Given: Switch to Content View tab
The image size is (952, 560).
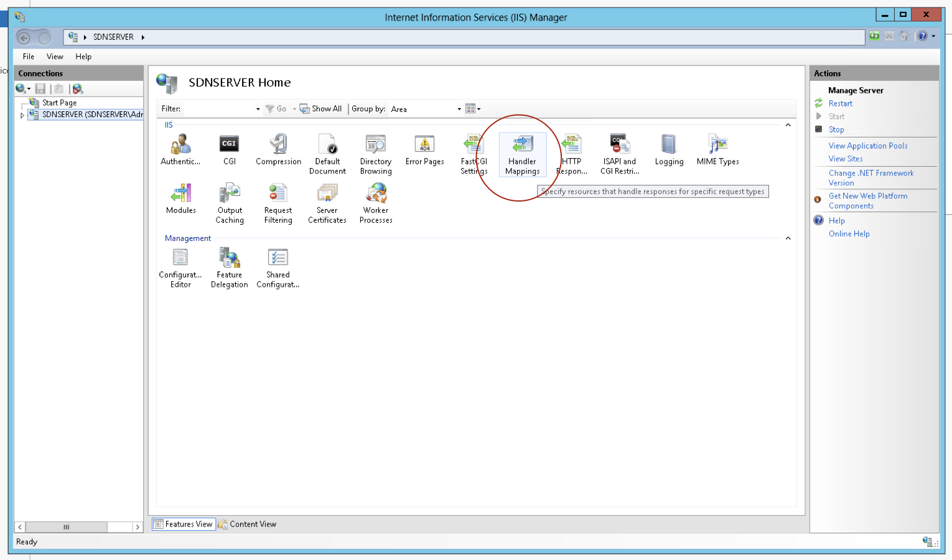Looking at the screenshot, I should coord(247,525).
